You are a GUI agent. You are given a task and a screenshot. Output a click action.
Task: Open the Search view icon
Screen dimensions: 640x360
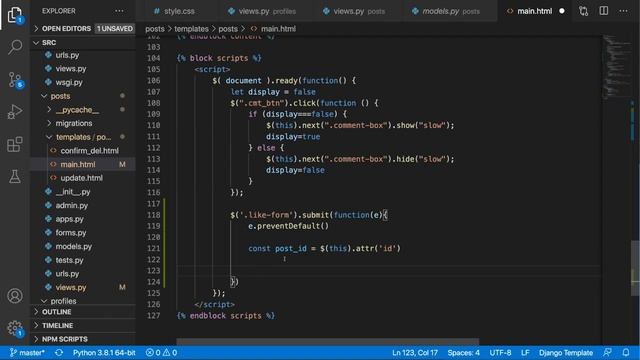click(x=15, y=47)
